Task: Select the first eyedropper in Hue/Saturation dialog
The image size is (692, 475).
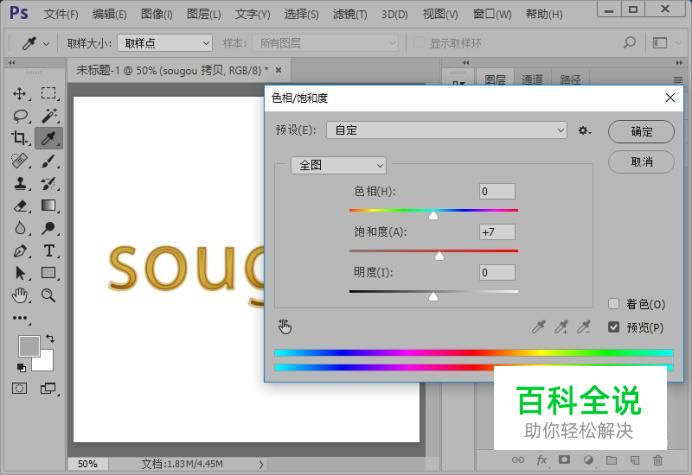Action: pyautogui.click(x=538, y=327)
